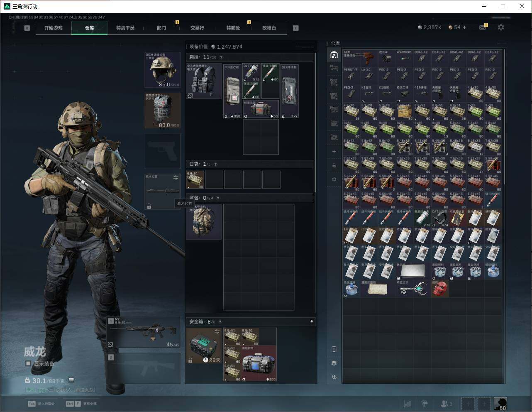Click the help question mark beside 胸挂
The width and height of the screenshot is (532, 412).
pos(221,57)
